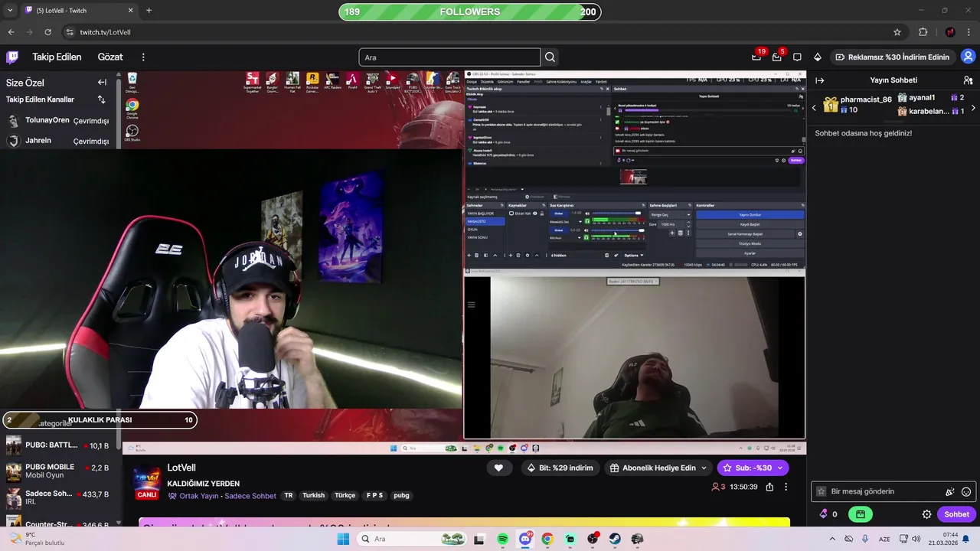The height and width of the screenshot is (551, 980).
Task: Bookmark this page with the star icon
Action: 897,32
